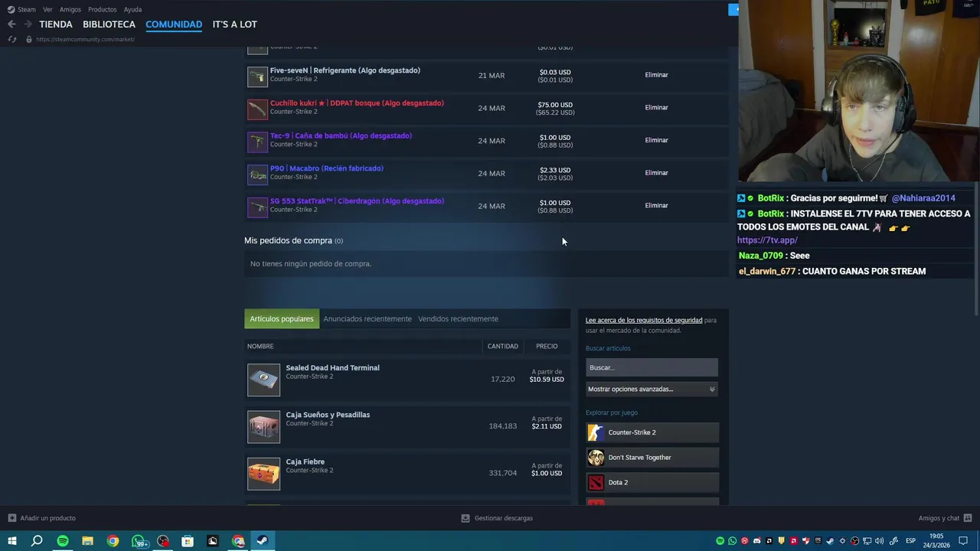Sort by the PRECIO column header
Image resolution: width=980 pixels, height=551 pixels.
tap(547, 347)
